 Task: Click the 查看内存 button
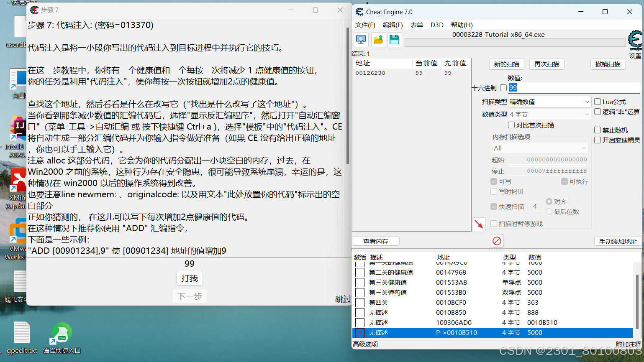click(376, 241)
